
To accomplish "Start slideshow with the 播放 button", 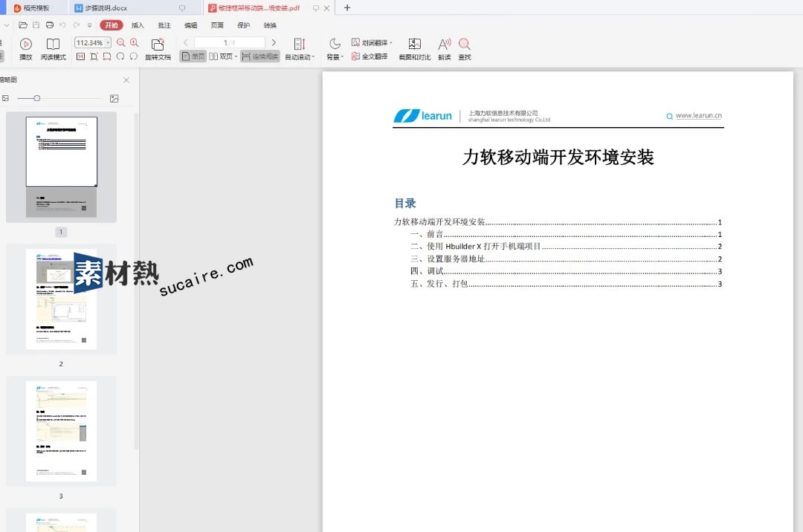I will coord(25,49).
